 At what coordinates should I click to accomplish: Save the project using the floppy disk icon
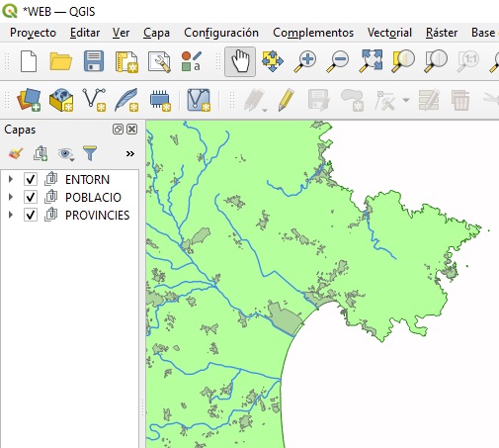point(94,61)
